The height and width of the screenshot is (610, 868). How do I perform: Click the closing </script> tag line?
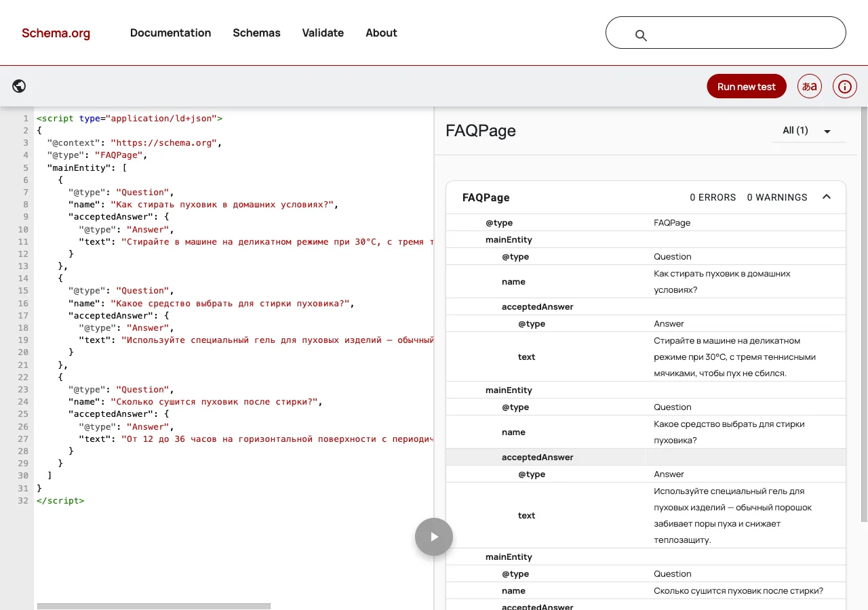[60, 501]
